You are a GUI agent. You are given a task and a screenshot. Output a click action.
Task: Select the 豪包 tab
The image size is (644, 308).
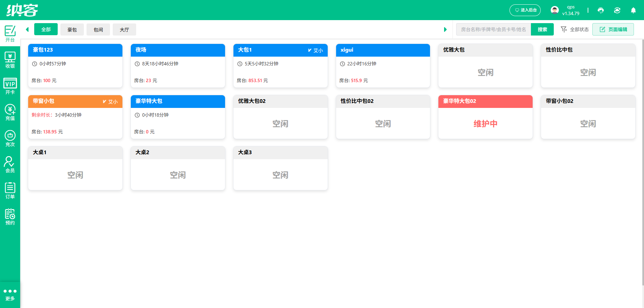72,29
